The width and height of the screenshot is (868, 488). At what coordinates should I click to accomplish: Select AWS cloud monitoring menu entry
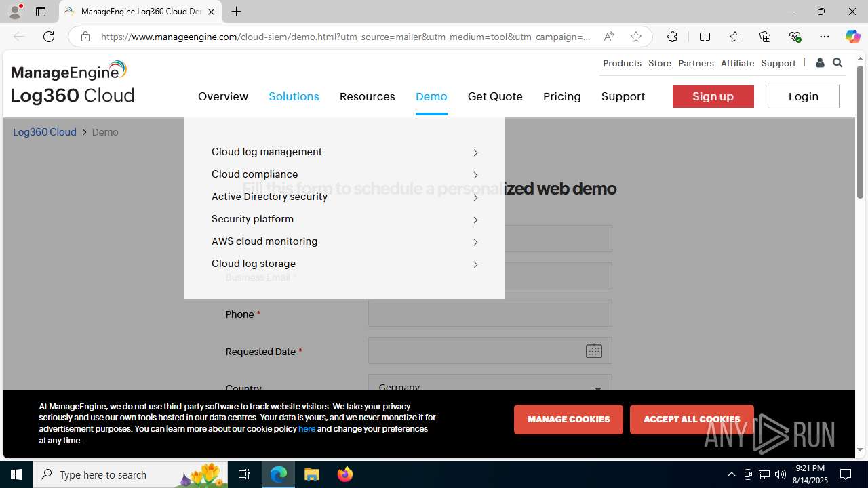264,241
